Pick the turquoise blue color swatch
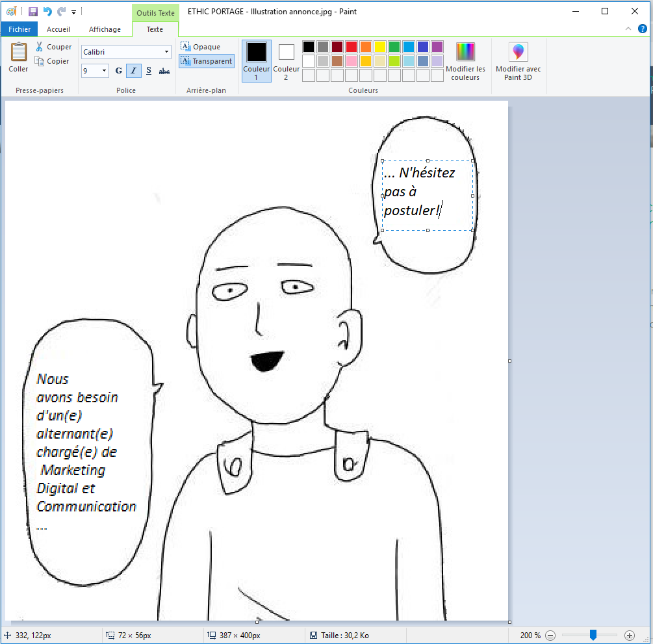Viewport: 653px width, 644px height. point(409,47)
